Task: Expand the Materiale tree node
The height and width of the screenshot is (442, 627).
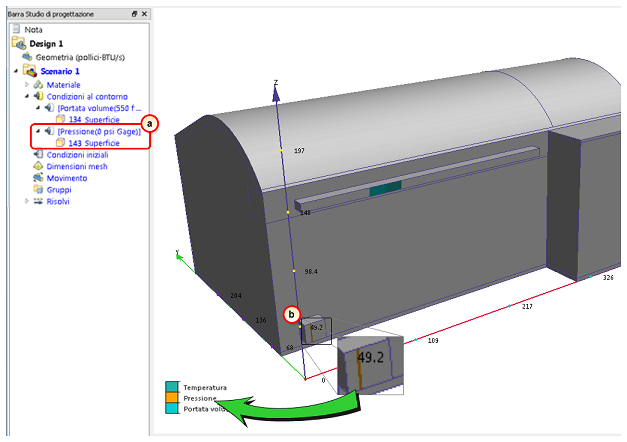Action: [x=27, y=84]
